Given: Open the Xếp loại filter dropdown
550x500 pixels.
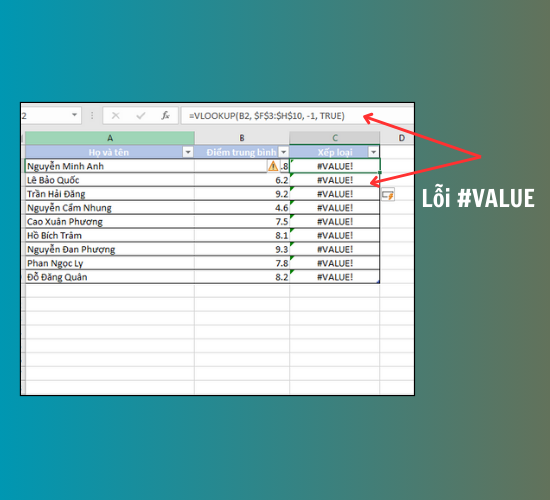Looking at the screenshot, I should point(374,152).
